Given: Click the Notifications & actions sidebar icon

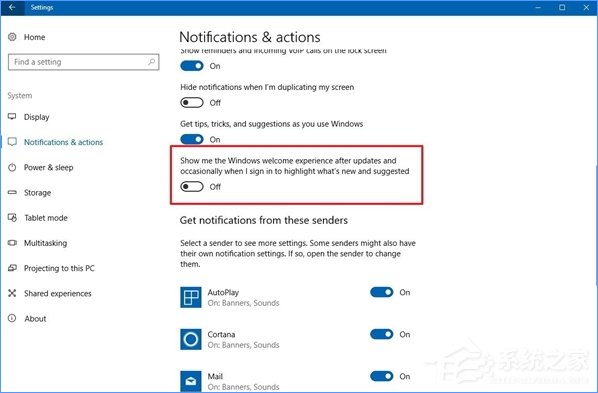Looking at the screenshot, I should [12, 142].
